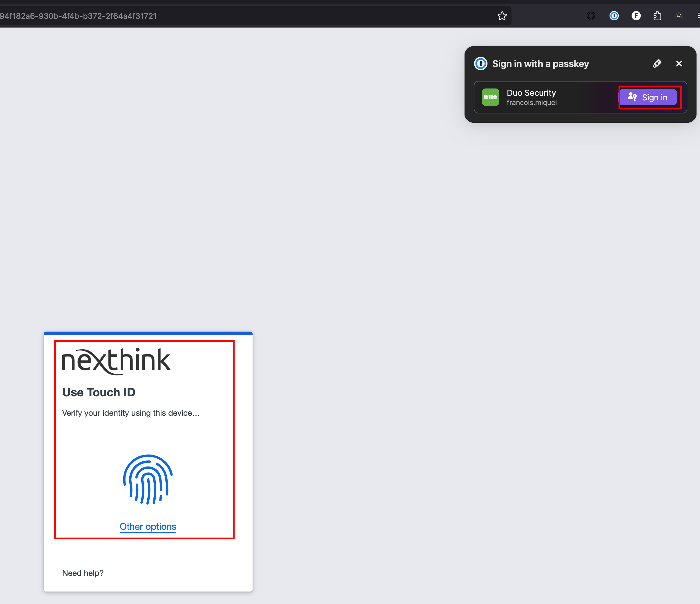The height and width of the screenshot is (604, 700).
Task: Click the 1Password logo in passkey popup
Action: (x=480, y=64)
